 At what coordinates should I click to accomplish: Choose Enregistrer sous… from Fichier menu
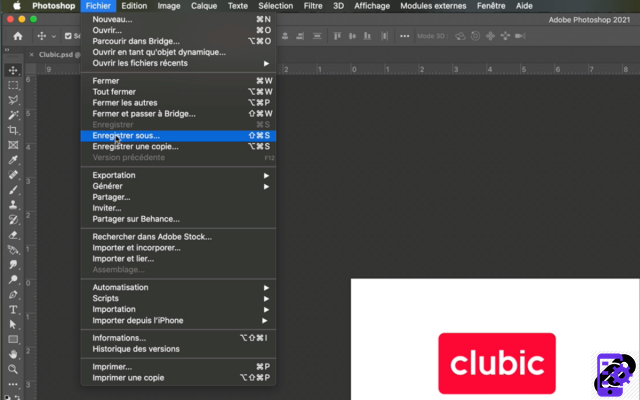pos(178,136)
